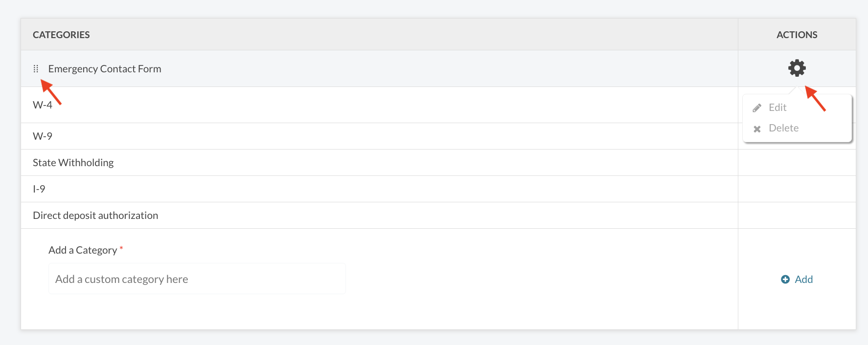Select the W-9 category row
Viewport: 868px width, 345px height.
pyautogui.click(x=379, y=136)
